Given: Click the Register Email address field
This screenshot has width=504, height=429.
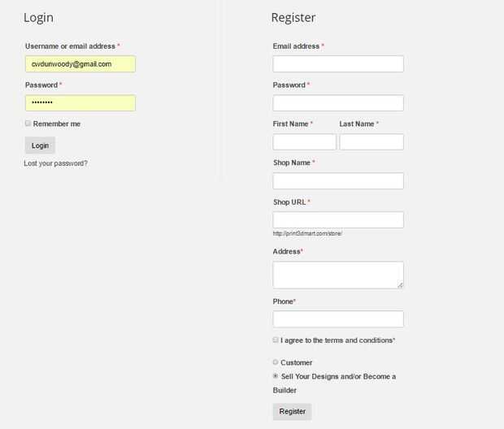Looking at the screenshot, I should [x=338, y=63].
